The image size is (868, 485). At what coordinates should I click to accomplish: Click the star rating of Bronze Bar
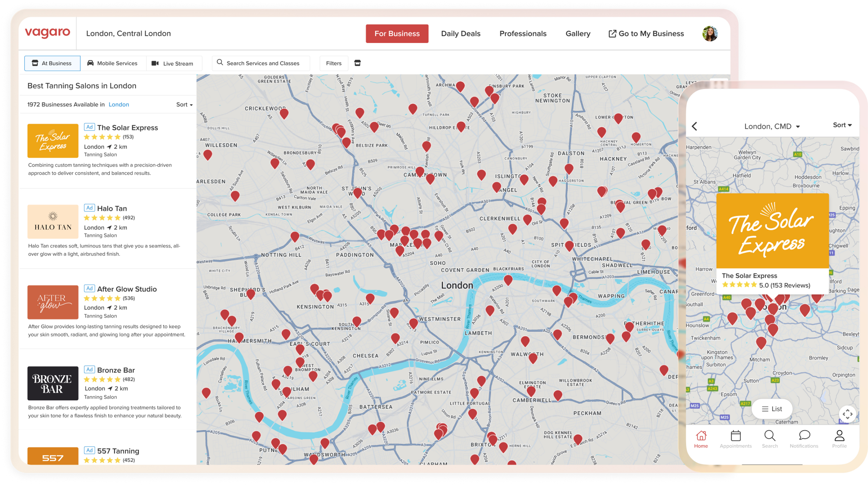(x=102, y=379)
